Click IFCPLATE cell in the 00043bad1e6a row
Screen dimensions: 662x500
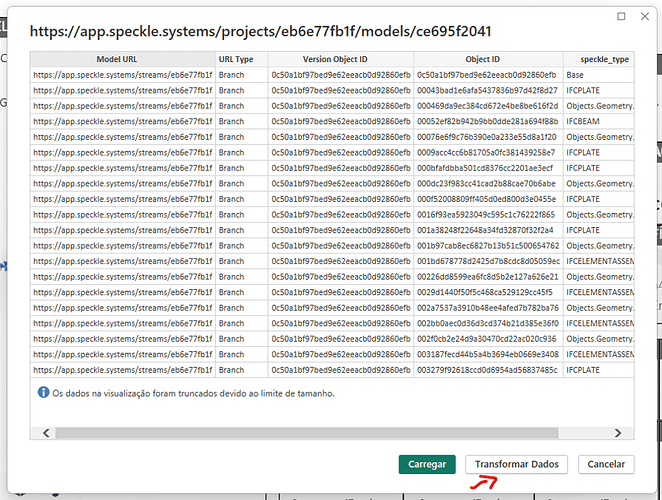599,90
